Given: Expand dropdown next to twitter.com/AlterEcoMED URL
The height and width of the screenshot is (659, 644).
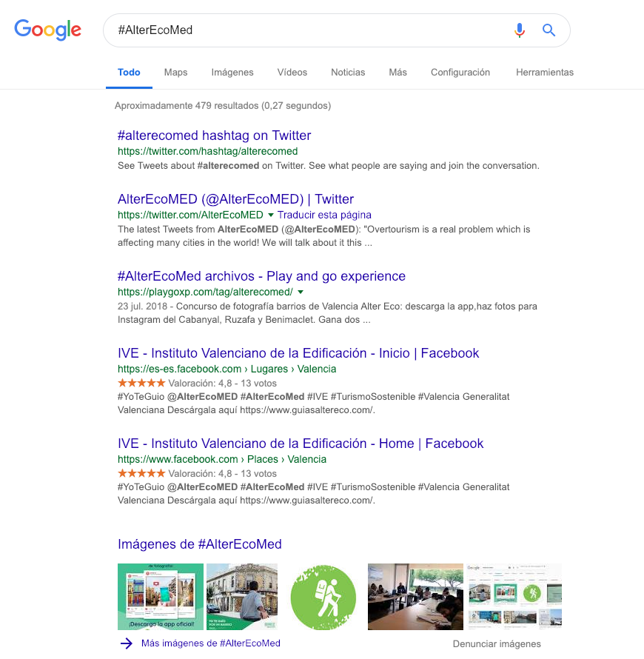Looking at the screenshot, I should pos(271,215).
